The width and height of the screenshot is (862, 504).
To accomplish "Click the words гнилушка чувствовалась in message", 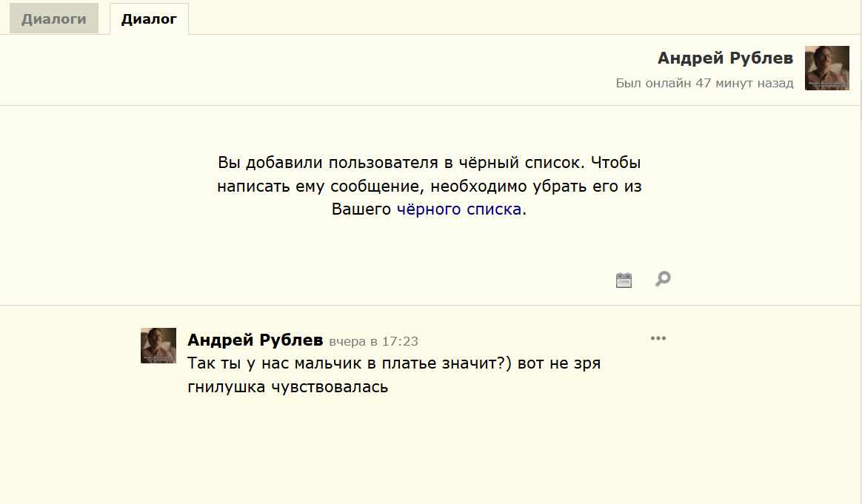I will [x=287, y=387].
